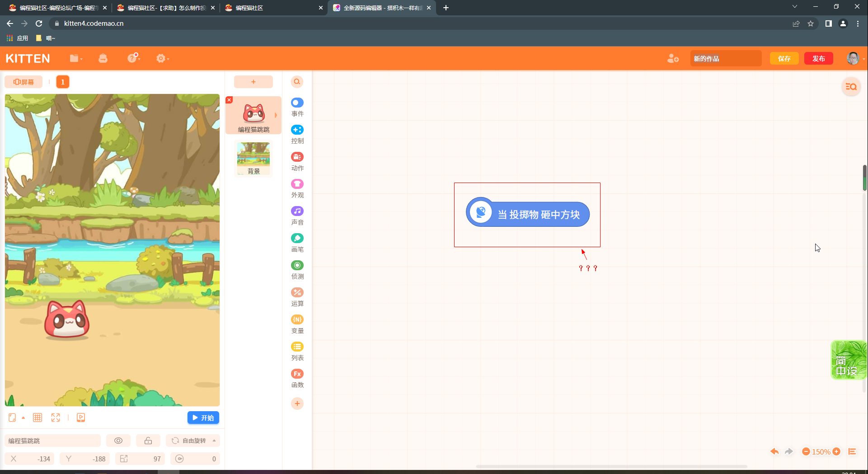Add a new sprite with plus button
This screenshot has height=474, width=868.
253,82
